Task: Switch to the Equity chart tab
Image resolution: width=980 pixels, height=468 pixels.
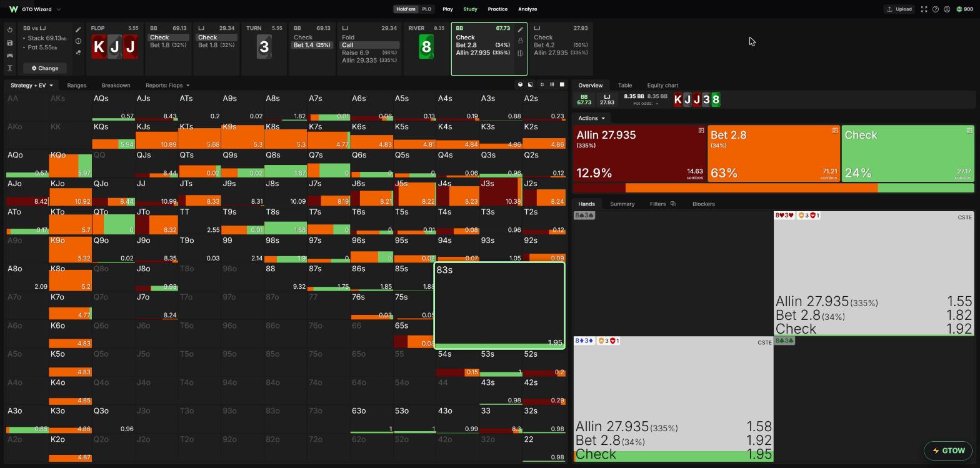Action: pyautogui.click(x=662, y=85)
